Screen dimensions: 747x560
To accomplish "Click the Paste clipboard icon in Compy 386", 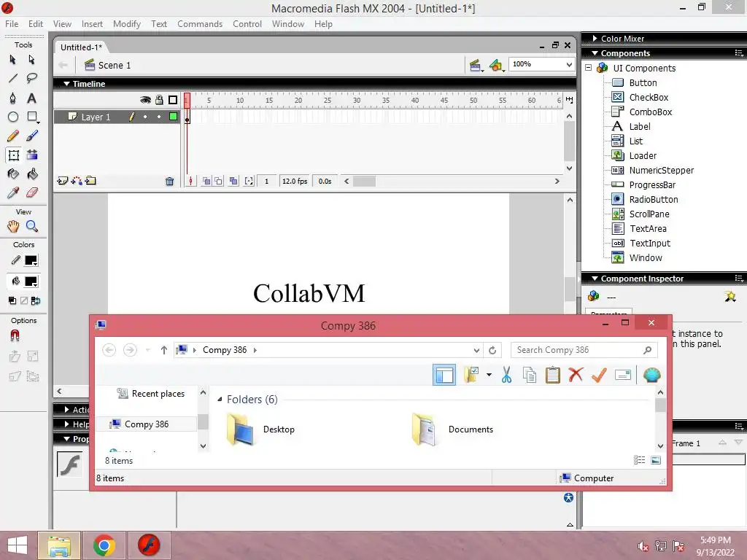I will pos(553,376).
